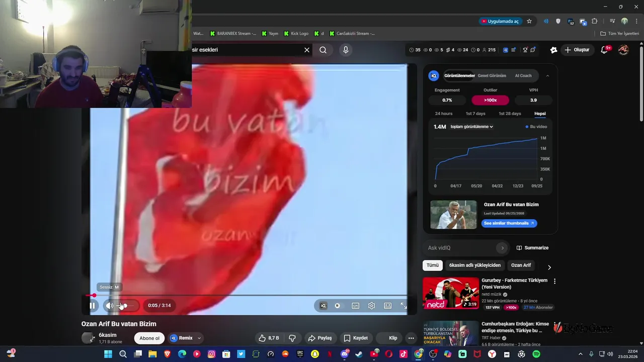The height and width of the screenshot is (362, 644).
Task: Click the Summarize button
Action: click(x=532, y=248)
